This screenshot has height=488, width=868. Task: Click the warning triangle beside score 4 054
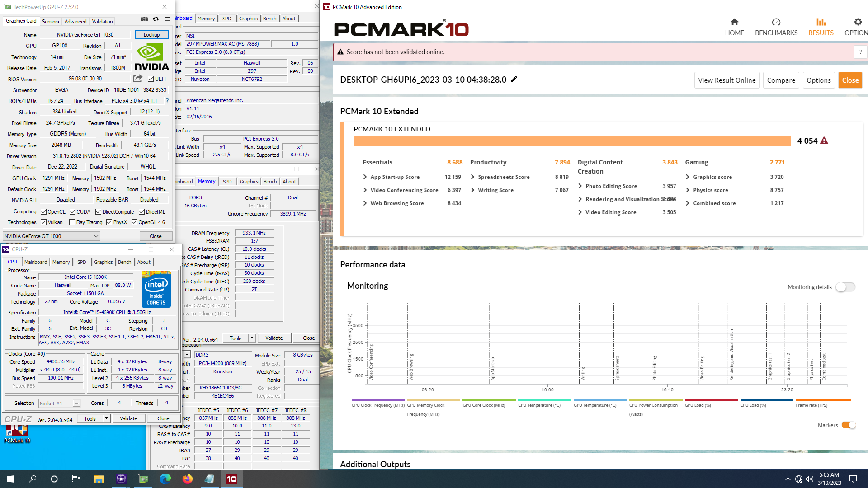pyautogui.click(x=824, y=141)
